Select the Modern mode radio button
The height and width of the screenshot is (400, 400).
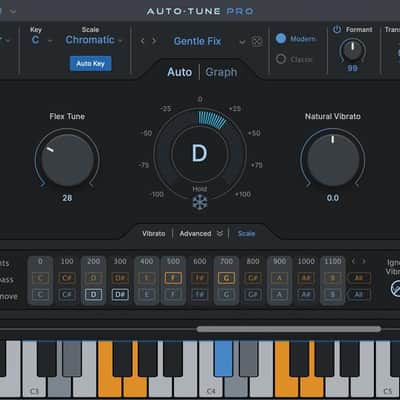[x=281, y=39]
